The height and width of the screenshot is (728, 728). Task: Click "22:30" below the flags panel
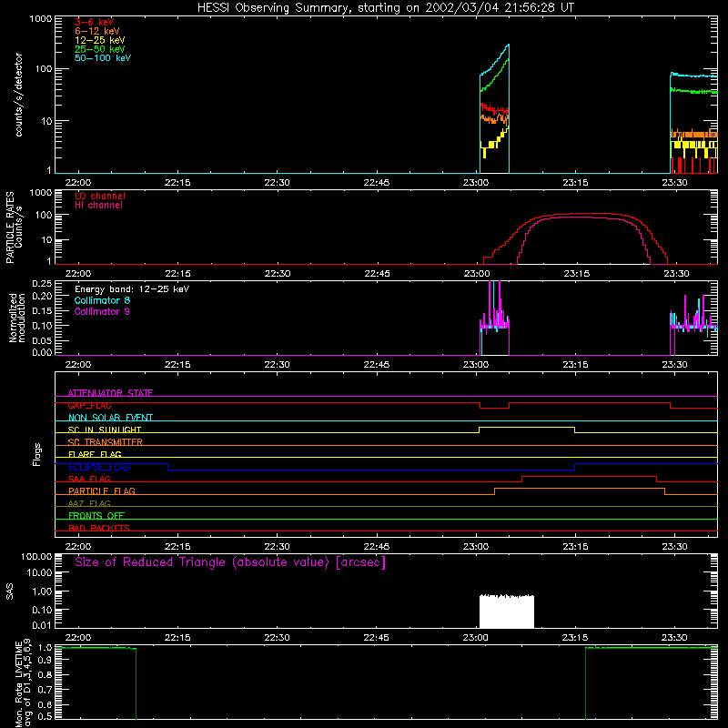pos(277,547)
